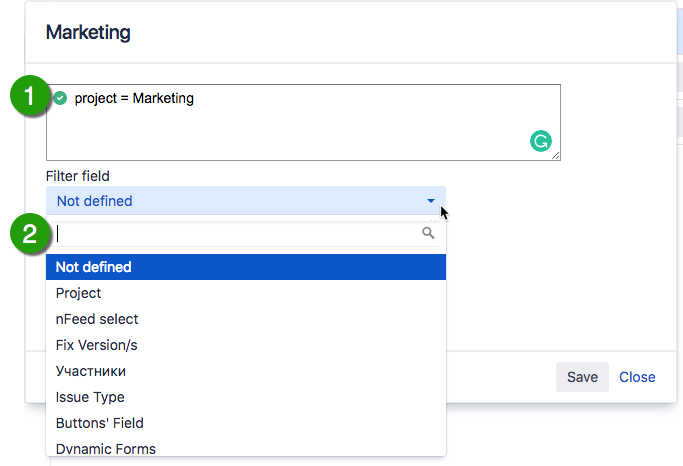683x466 pixels.
Task: Grab the text area resize handle
Action: tap(556, 156)
